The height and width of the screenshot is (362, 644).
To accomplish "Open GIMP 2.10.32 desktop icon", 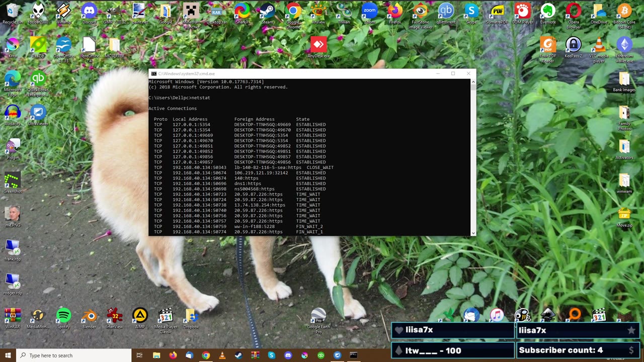I will (x=114, y=14).
